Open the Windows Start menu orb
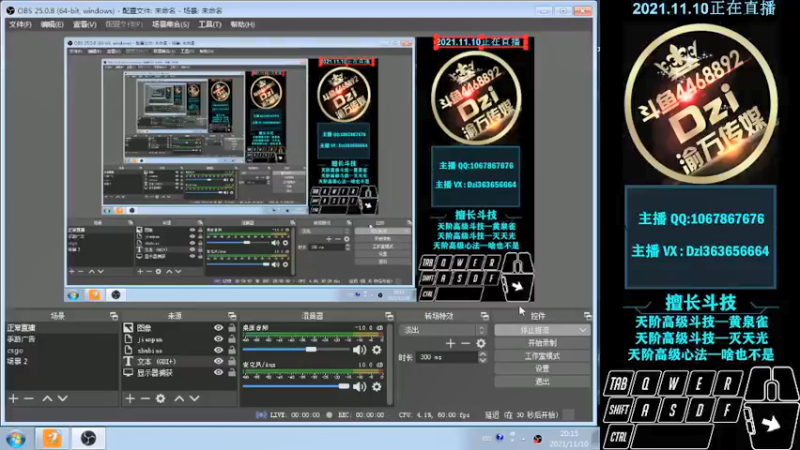800x450 pixels. tap(16, 439)
